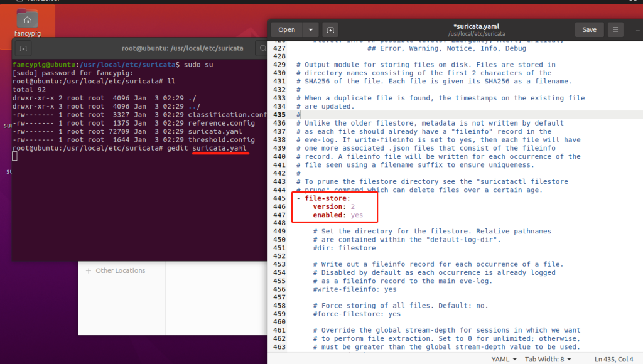Click the sudo su command in terminal

198,65
